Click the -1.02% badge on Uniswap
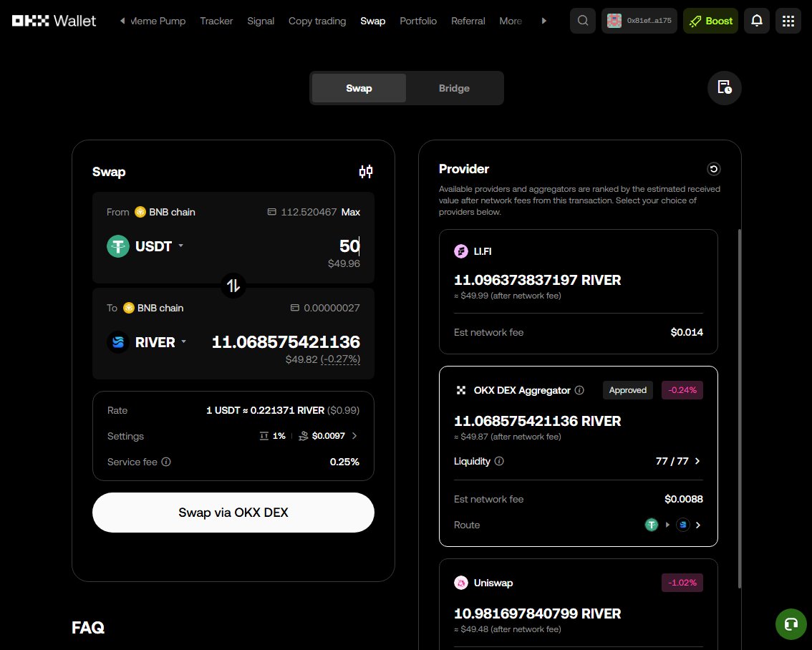The image size is (812, 650). [x=682, y=583]
